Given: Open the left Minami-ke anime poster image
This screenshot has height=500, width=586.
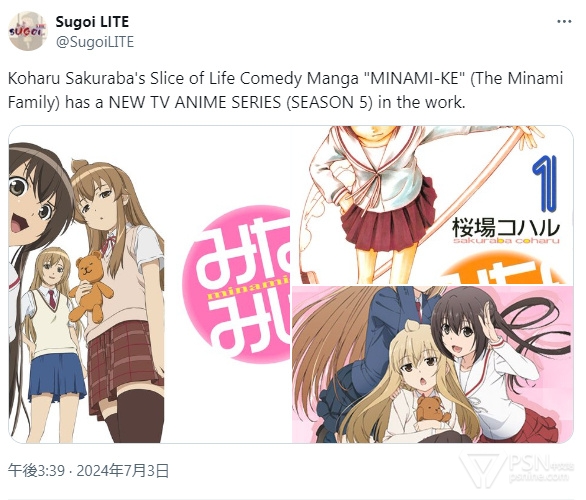Looking at the screenshot, I should (149, 284).
